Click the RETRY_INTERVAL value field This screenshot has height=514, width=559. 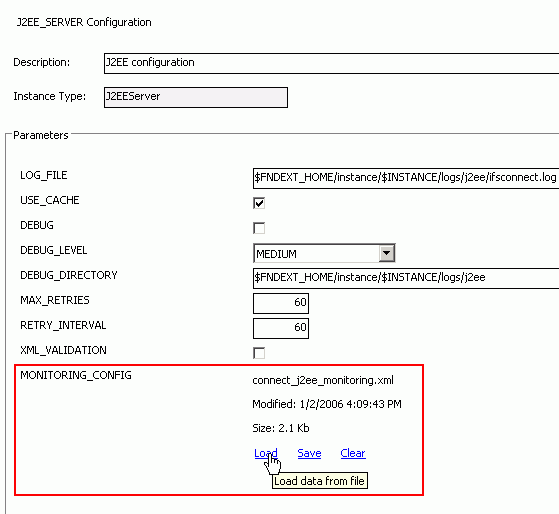[x=281, y=328]
